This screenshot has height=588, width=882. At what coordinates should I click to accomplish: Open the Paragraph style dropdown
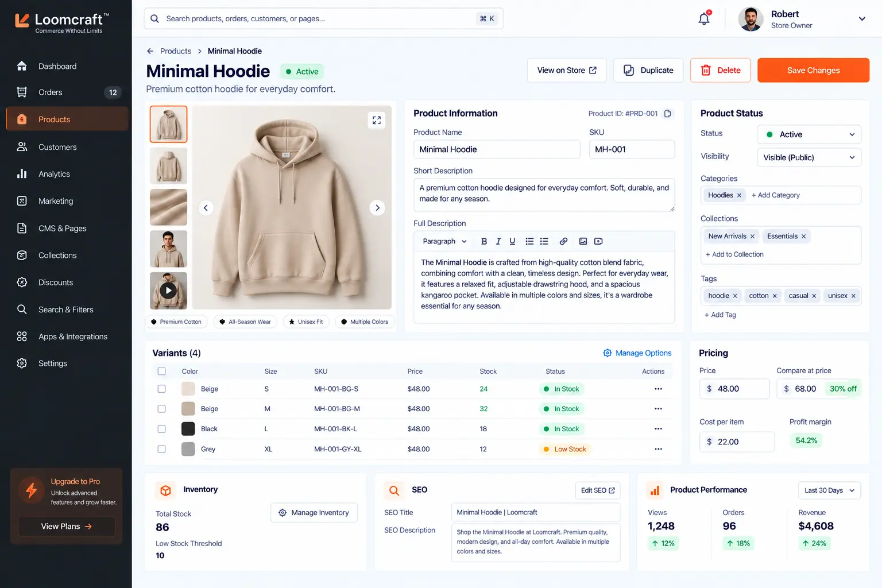point(444,241)
